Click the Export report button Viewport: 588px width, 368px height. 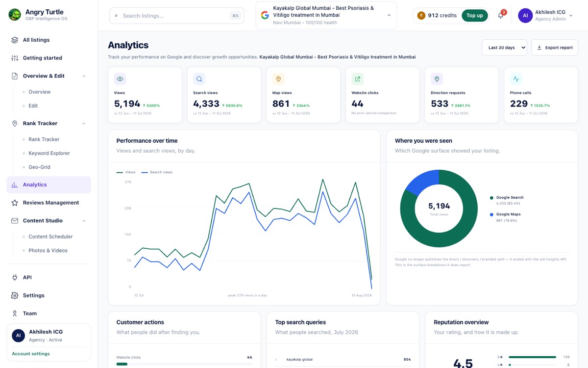tap(555, 48)
